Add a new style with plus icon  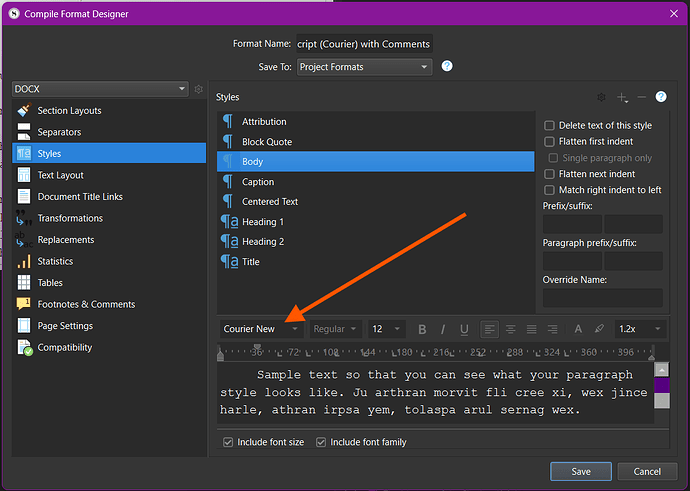coord(622,97)
